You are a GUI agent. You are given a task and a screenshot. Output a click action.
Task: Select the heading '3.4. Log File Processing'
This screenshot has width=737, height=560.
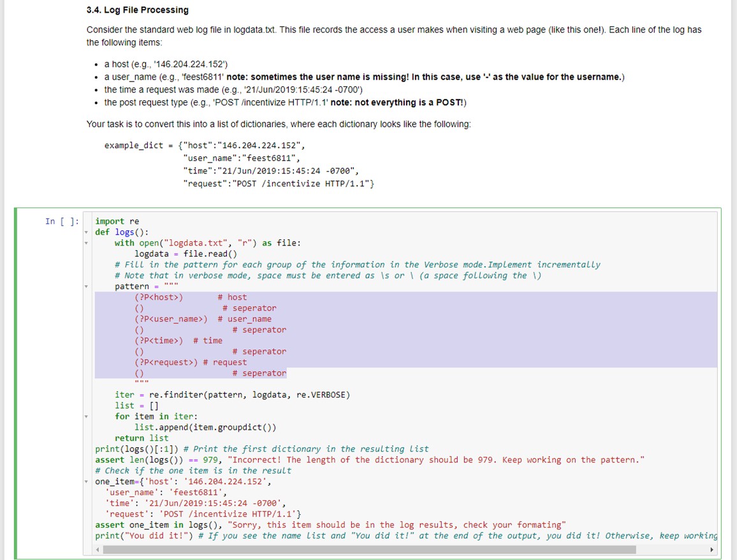(x=137, y=10)
